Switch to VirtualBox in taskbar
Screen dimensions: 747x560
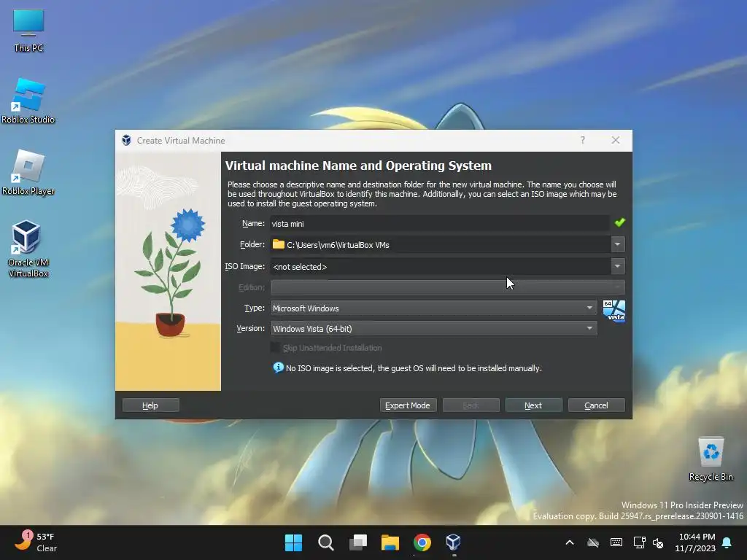click(453, 542)
